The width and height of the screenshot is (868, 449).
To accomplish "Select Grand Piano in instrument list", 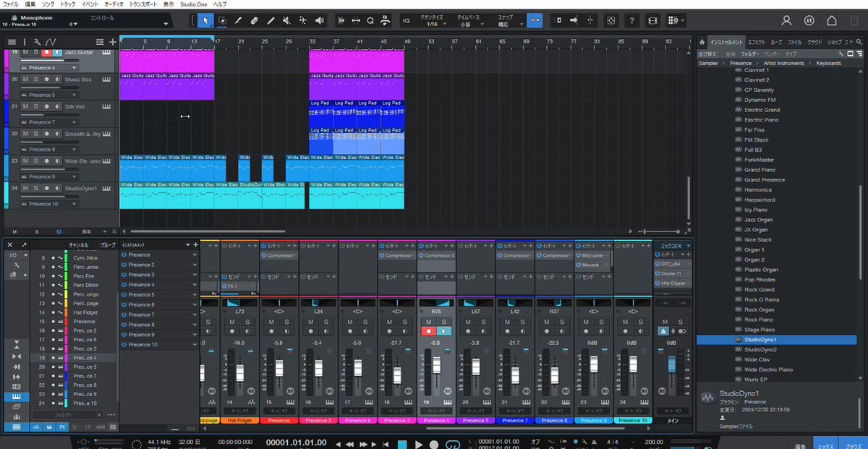I will point(759,170).
